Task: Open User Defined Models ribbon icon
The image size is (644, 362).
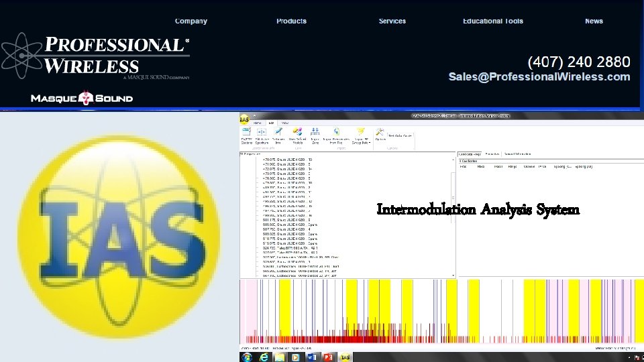Action: point(297,136)
